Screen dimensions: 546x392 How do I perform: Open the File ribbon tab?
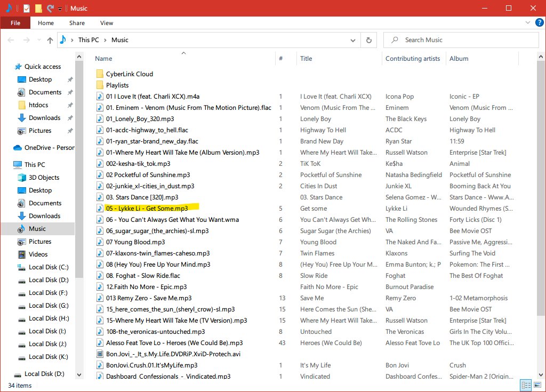pyautogui.click(x=15, y=23)
